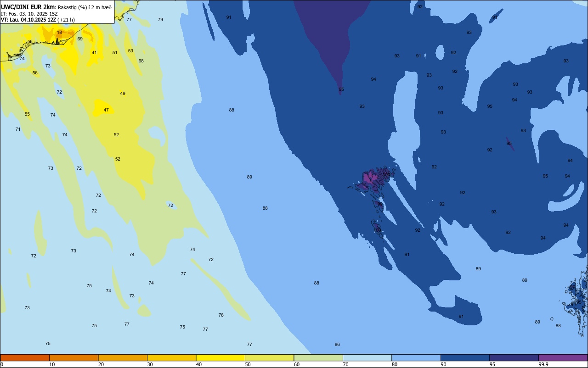The width and height of the screenshot is (588, 368).
Task: Click the map value '55'
Action: pos(27,114)
